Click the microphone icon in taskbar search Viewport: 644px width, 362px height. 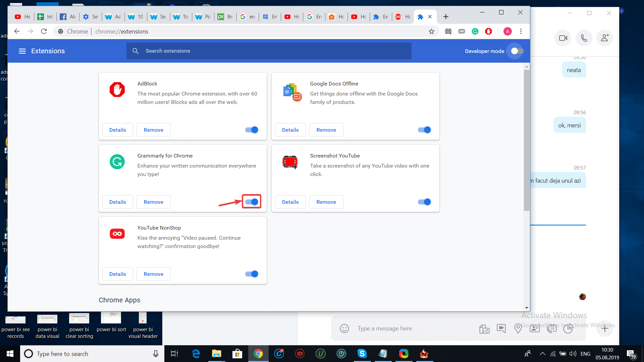[156, 354]
